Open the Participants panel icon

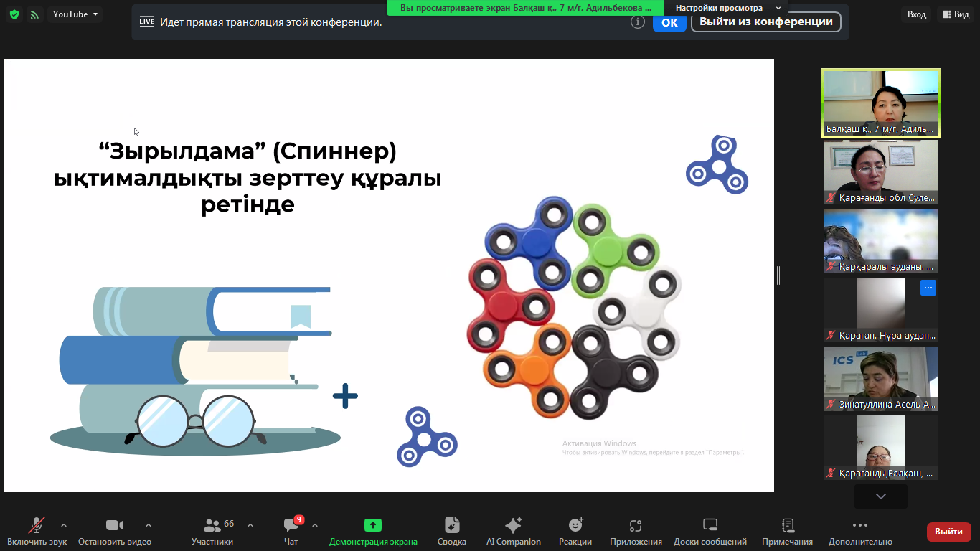pos(212,526)
